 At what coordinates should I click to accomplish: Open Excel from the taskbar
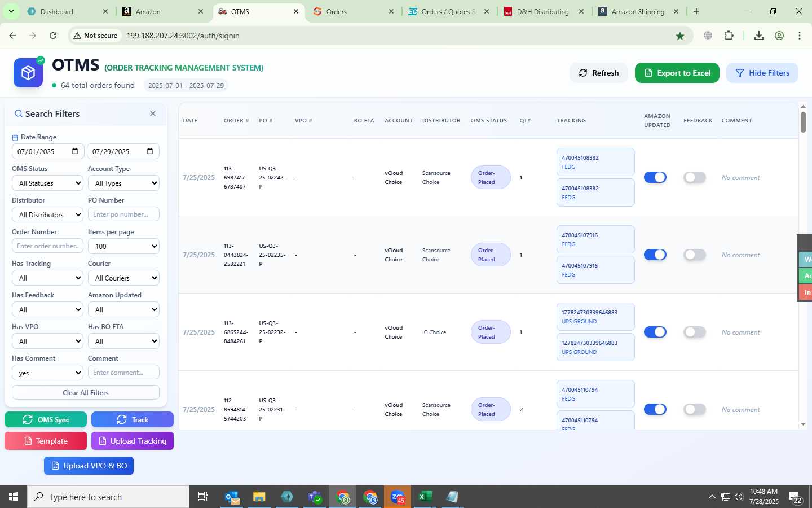coord(425,497)
